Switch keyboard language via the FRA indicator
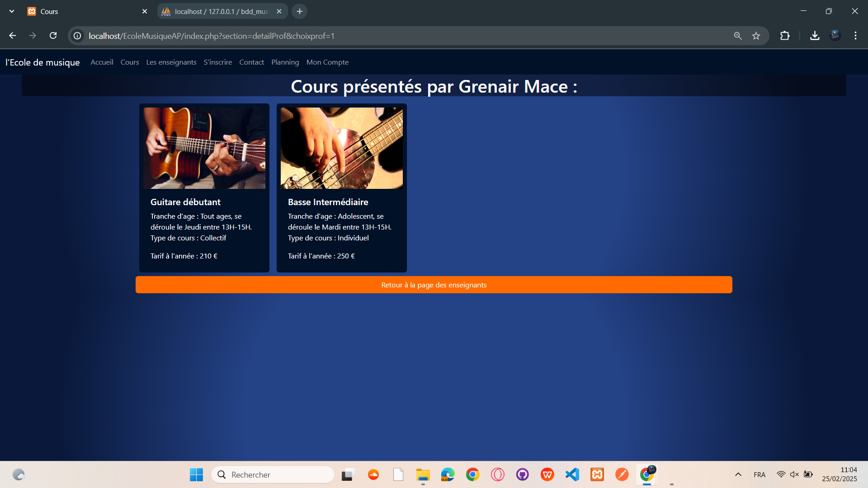 (x=759, y=474)
